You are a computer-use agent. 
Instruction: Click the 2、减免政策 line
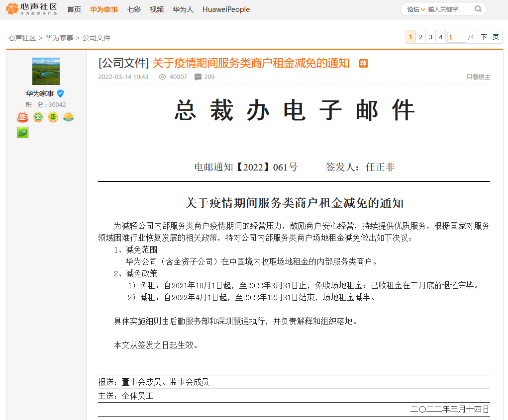(x=135, y=274)
